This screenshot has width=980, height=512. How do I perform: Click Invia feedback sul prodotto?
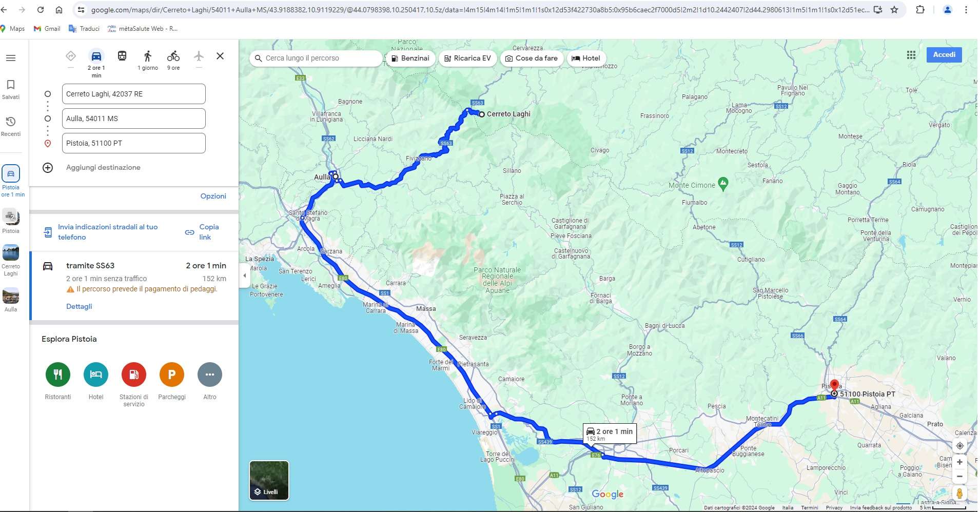click(881, 508)
